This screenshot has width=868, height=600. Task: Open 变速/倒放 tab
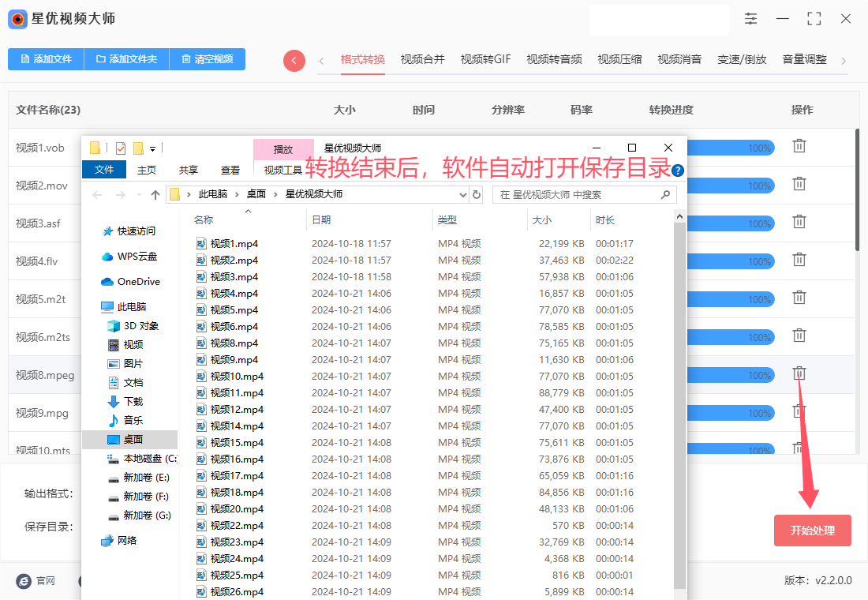click(x=742, y=59)
